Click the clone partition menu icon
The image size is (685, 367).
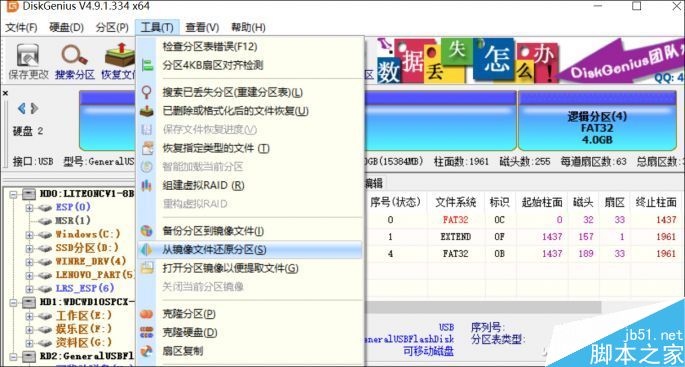click(147, 314)
